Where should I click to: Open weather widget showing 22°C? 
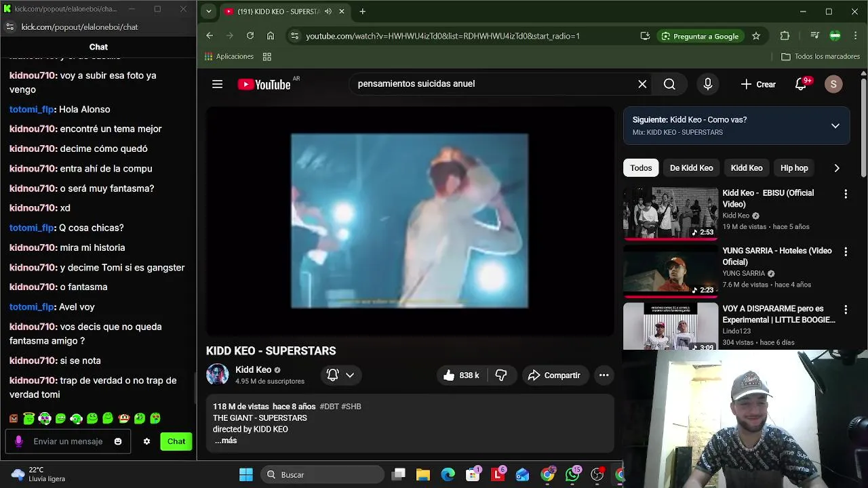click(x=39, y=474)
